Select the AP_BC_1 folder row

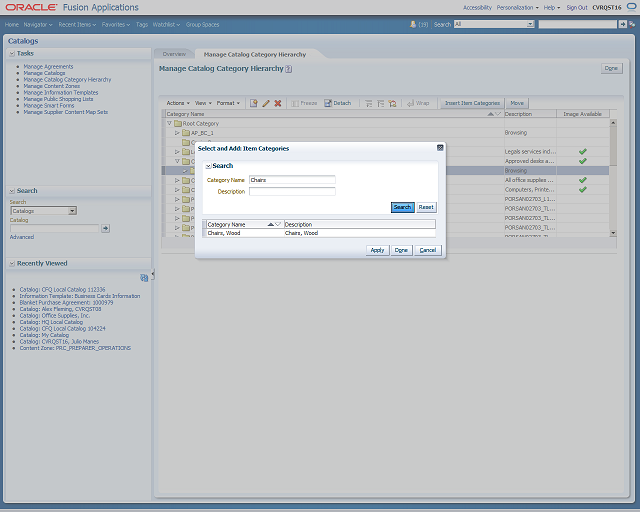(198, 133)
